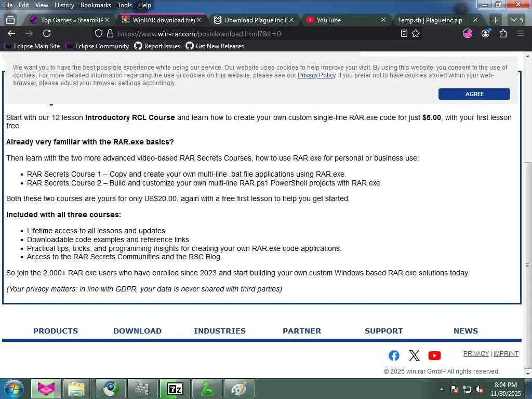The image size is (532, 399).
Task: Open the account profile icon
Action: click(486, 33)
